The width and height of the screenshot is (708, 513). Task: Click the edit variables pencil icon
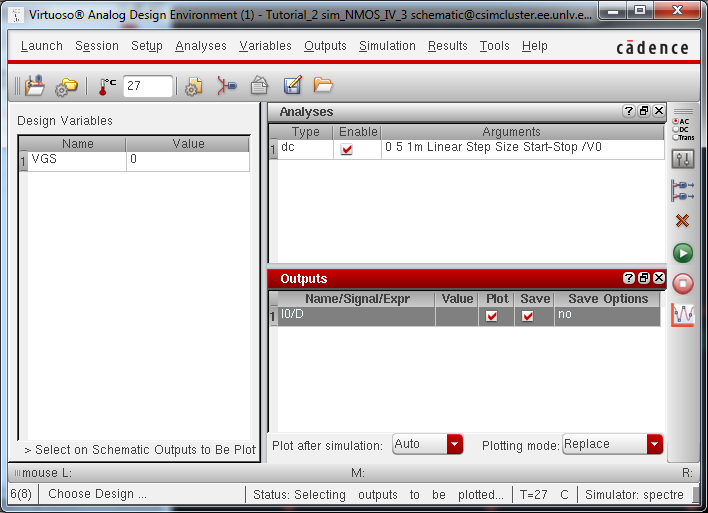click(x=293, y=85)
